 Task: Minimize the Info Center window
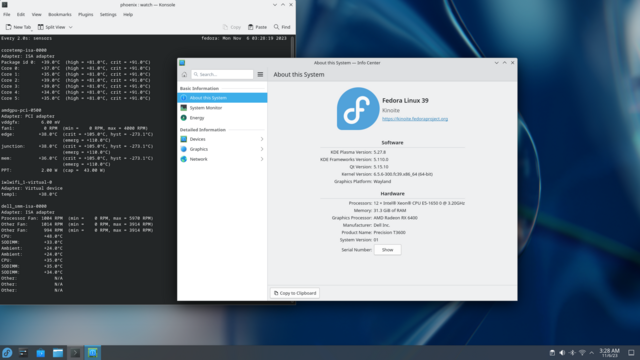496,63
